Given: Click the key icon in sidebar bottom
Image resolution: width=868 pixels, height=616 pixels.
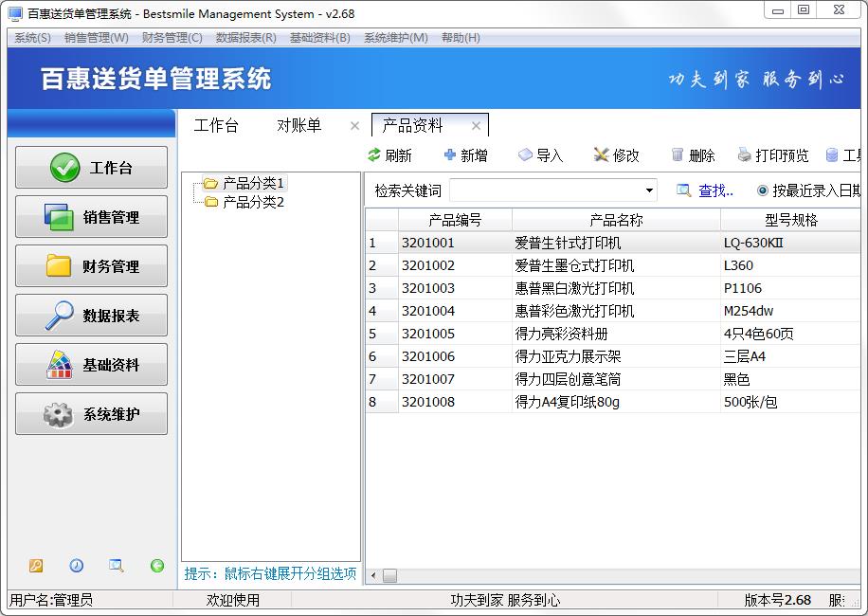Looking at the screenshot, I should [36, 566].
